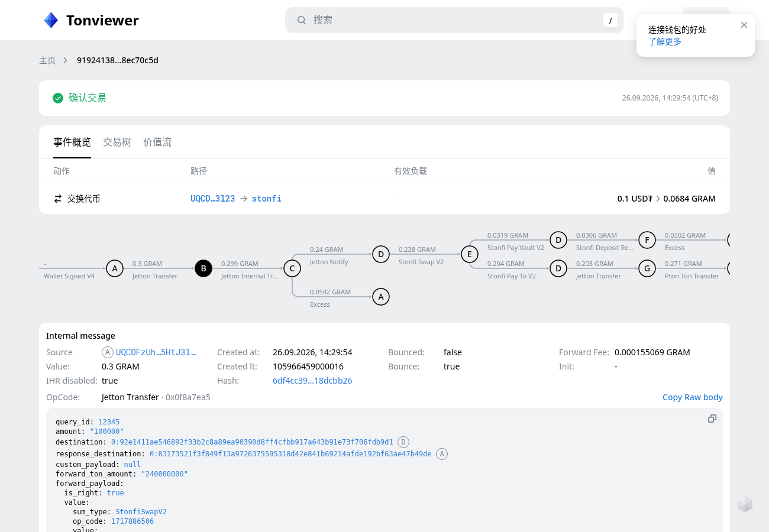The image size is (769, 532).
Task: Click breadcrumb text 91924138…8ec70c5d
Action: [118, 60]
